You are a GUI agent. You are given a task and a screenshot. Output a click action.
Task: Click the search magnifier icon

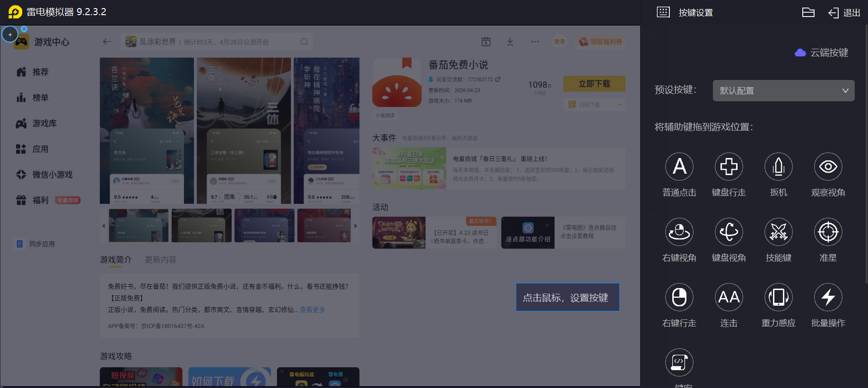coord(304,42)
